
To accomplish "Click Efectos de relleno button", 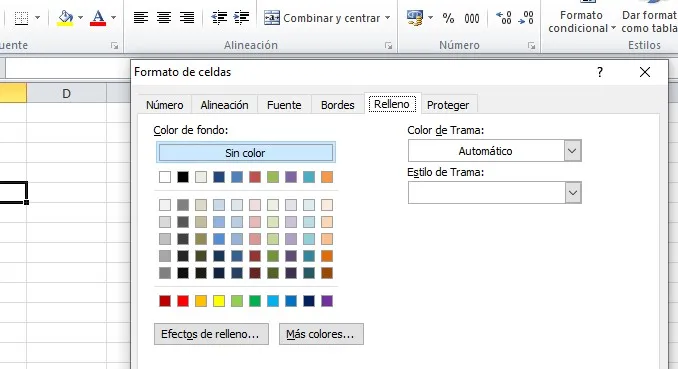I will coord(211,334).
